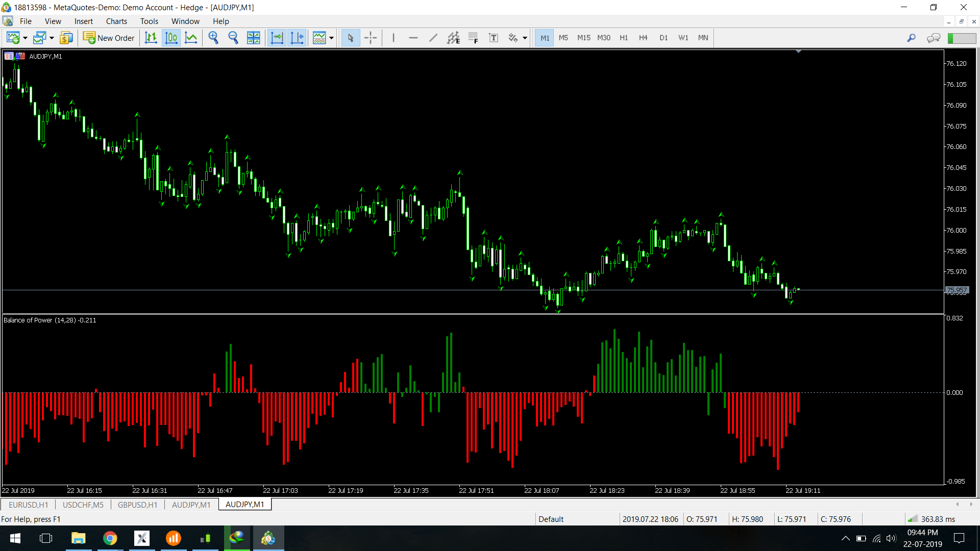Image resolution: width=980 pixels, height=551 pixels.
Task: Insert Fibonacci retracement tool
Action: point(473,38)
